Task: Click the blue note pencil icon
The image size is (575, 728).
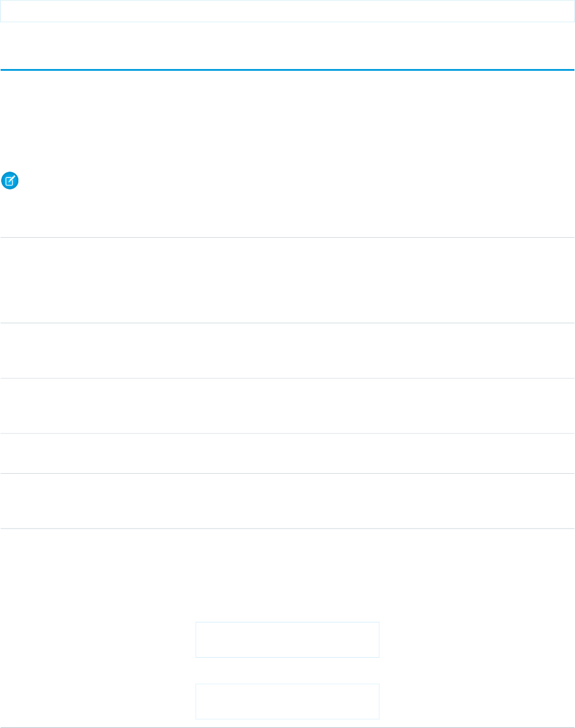Action: pyautogui.click(x=10, y=181)
